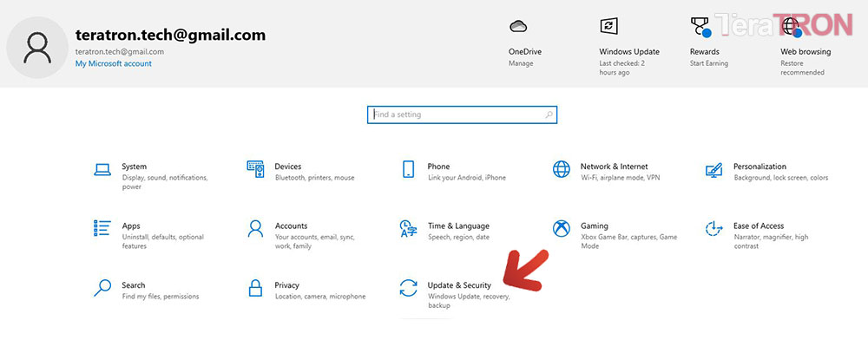868x353 pixels.
Task: Click the bold teratron.tech@gmail.com account name
Action: [x=170, y=36]
